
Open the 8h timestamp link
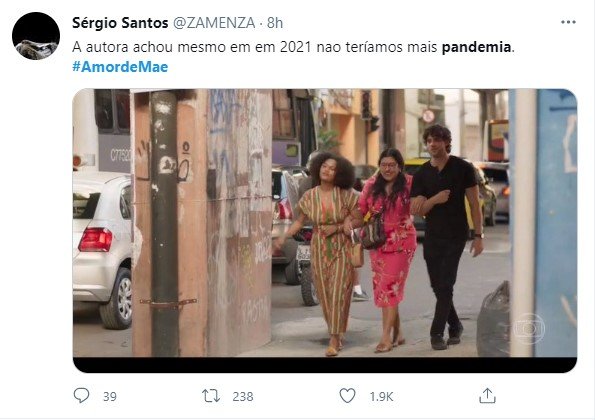275,23
